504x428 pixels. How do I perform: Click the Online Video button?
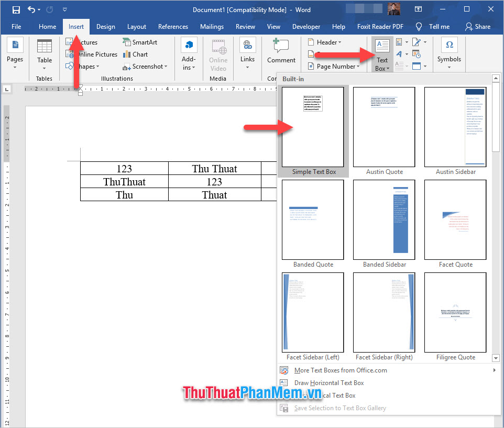(218, 55)
